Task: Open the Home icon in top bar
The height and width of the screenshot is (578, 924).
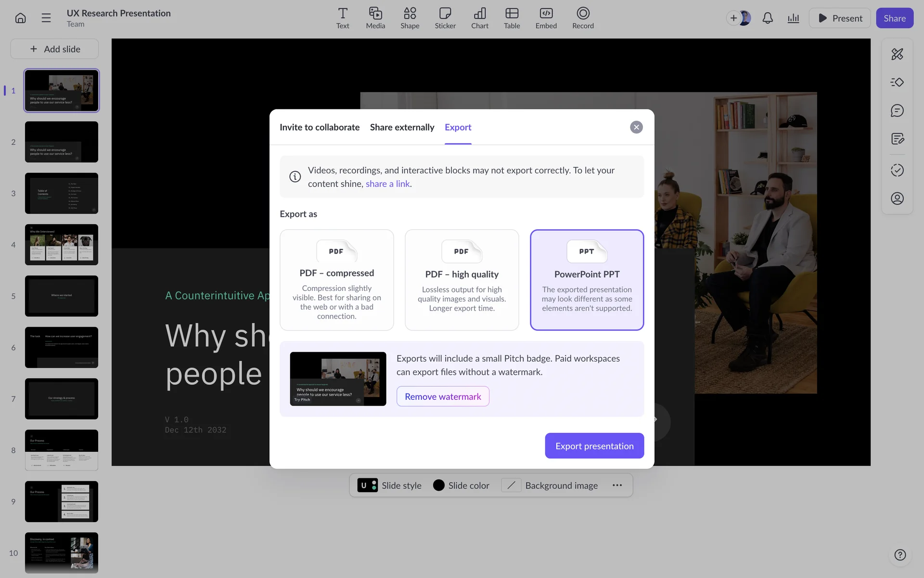Action: [x=20, y=18]
